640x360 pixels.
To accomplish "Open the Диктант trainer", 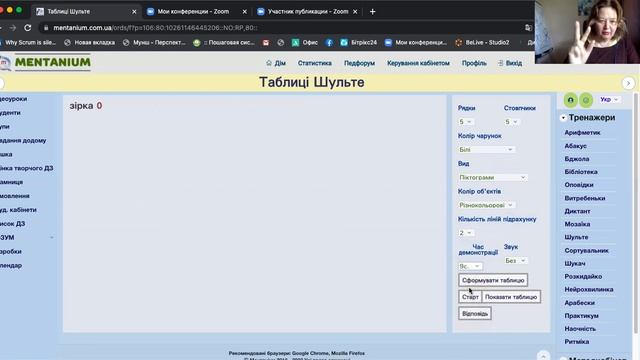I will coord(577,211).
